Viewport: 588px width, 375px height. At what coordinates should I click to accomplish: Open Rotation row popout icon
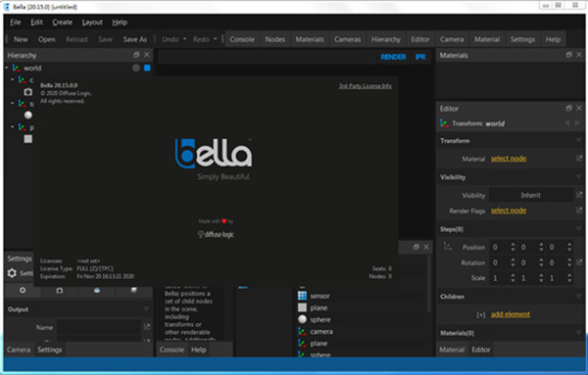579,261
